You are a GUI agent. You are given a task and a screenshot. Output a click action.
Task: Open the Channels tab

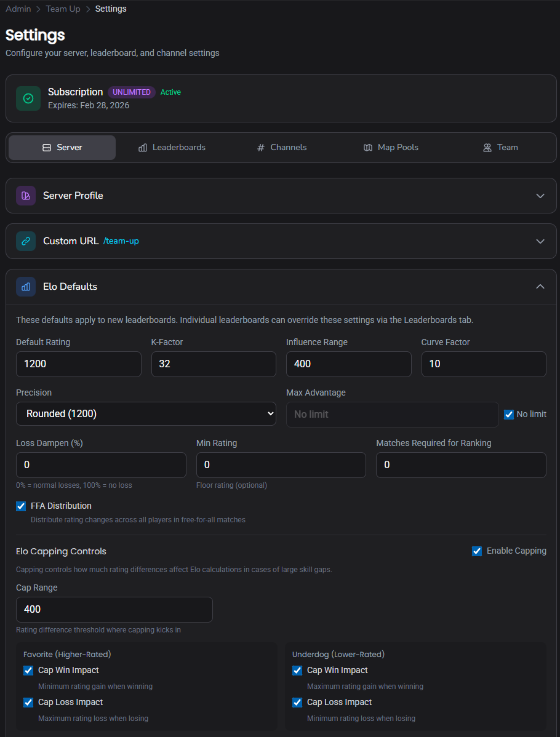coord(282,148)
